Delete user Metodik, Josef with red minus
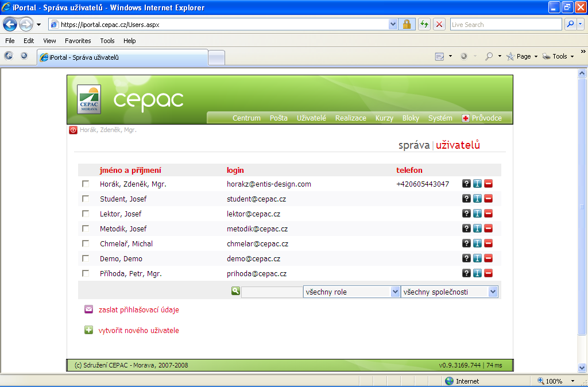The height and width of the screenshot is (387, 588). (488, 229)
